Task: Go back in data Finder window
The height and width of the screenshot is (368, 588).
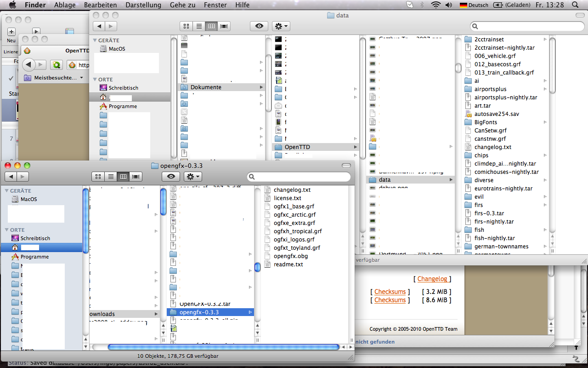Action: (99, 26)
